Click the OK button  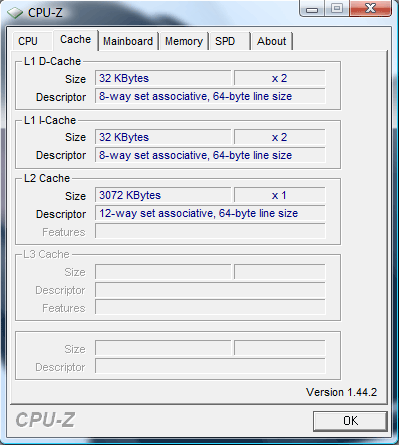point(350,421)
